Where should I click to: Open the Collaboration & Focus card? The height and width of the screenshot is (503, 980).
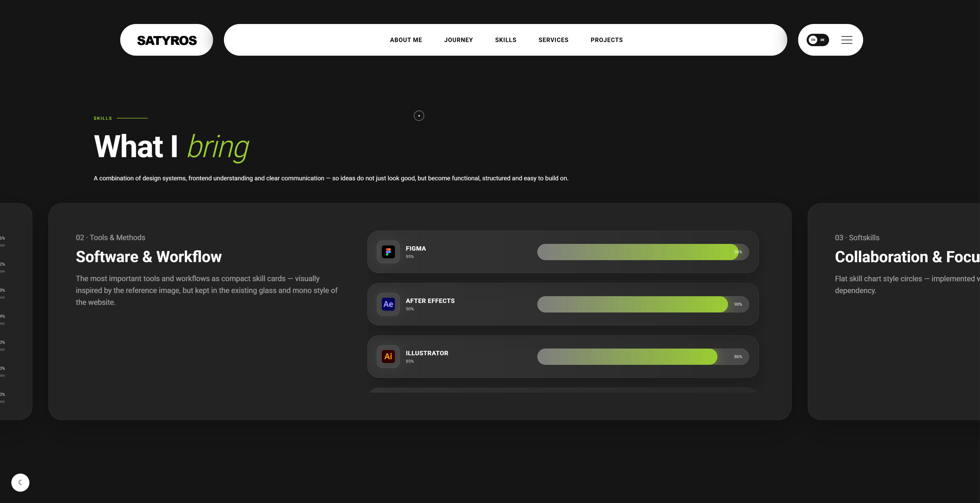[894, 311]
